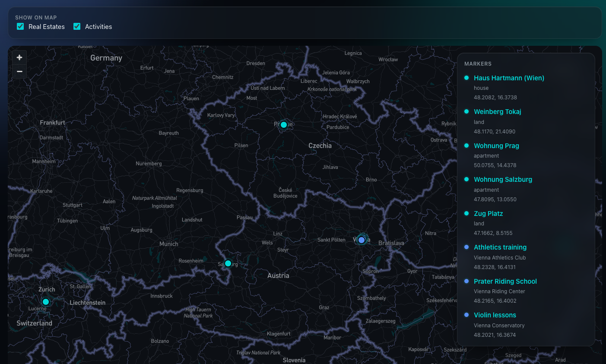The height and width of the screenshot is (364, 606).
Task: Select the Zug marker near Lucerne
Action: pos(46,302)
